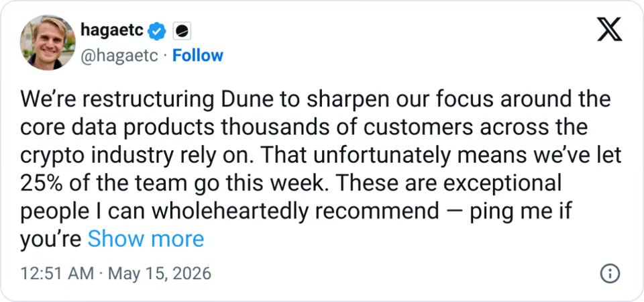Image resolution: width=644 pixels, height=302 pixels.
Task: Open the 12:51 AM timestamp link
Action: coord(56,273)
